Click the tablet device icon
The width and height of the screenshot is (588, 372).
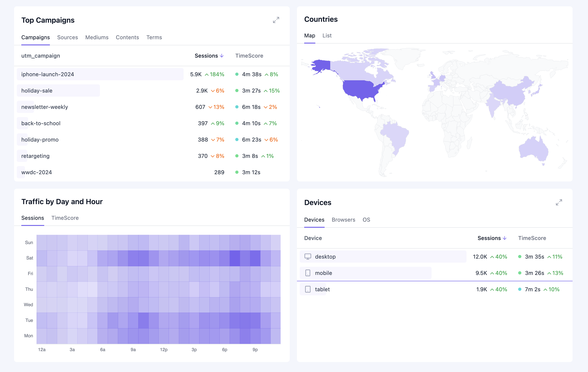[x=308, y=289]
